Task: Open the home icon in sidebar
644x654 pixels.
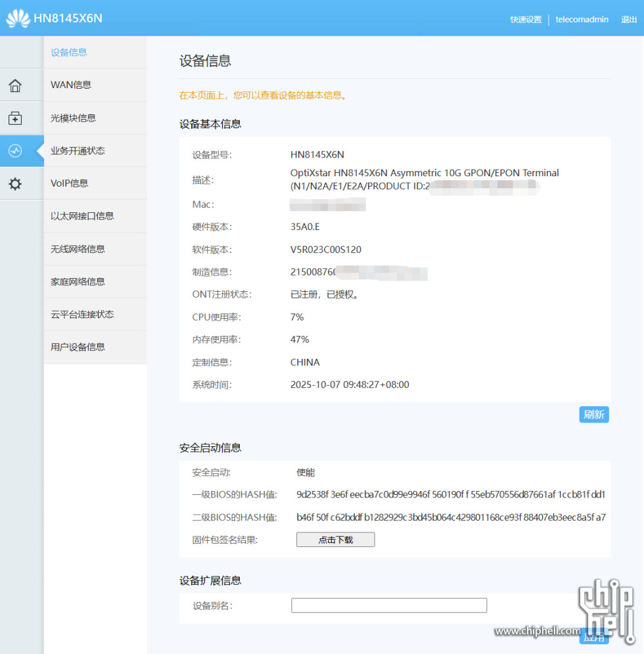Action: coord(15,85)
